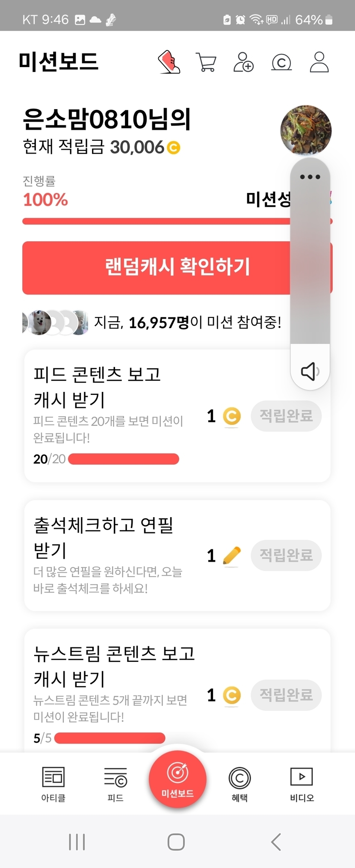Switch to the 아티클 tab
Image resolution: width=355 pixels, height=868 pixels.
53,784
